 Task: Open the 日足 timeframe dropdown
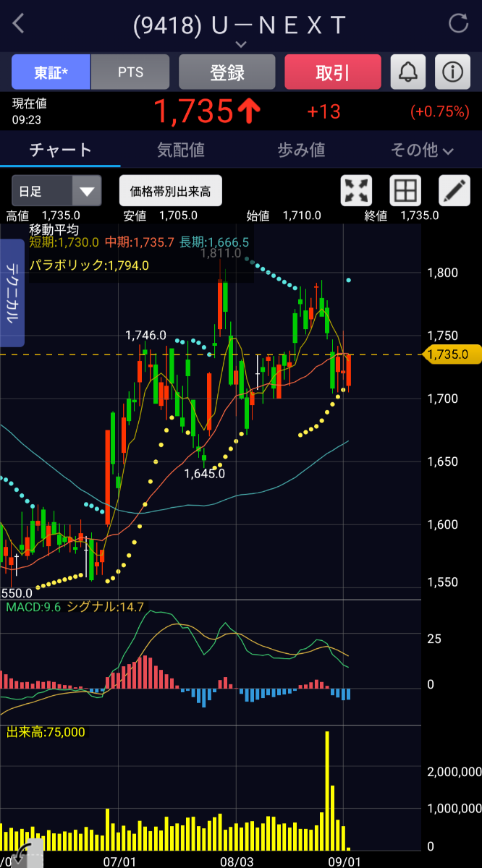click(56, 191)
